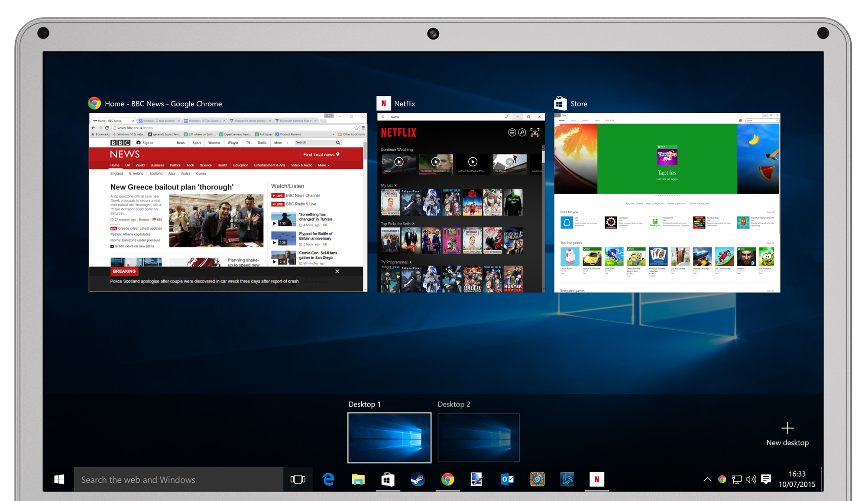The image size is (868, 501).
Task: Click the 'Find local news' button
Action: pos(321,155)
